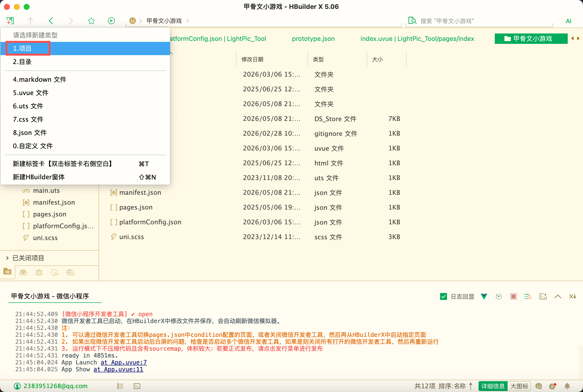Screen dimensions: 583x392
Task: Switch to index.uvue LightPic_Tool tab
Action: coord(417,39)
